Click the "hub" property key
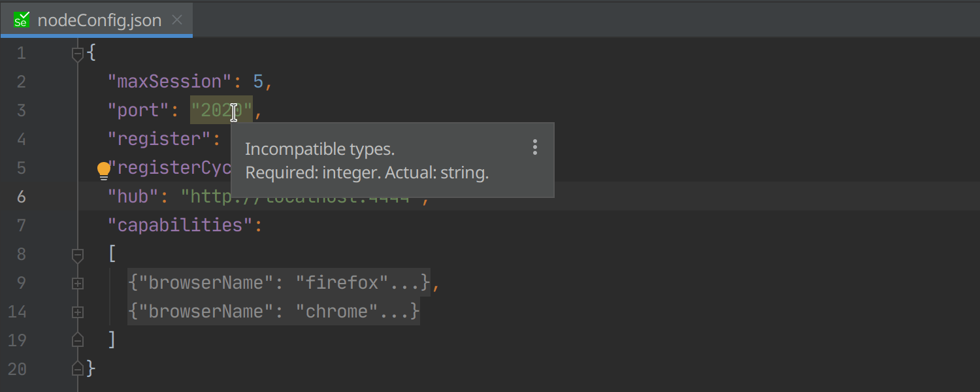 133,197
